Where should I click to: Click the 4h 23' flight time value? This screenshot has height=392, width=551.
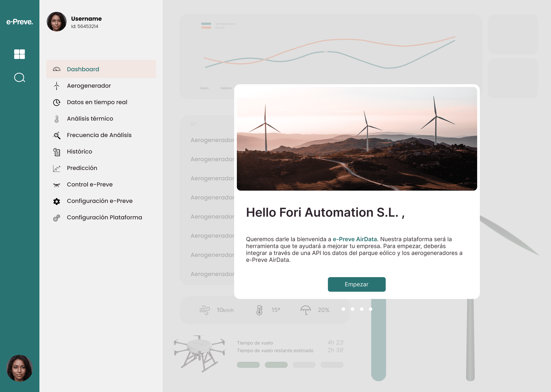(x=336, y=342)
